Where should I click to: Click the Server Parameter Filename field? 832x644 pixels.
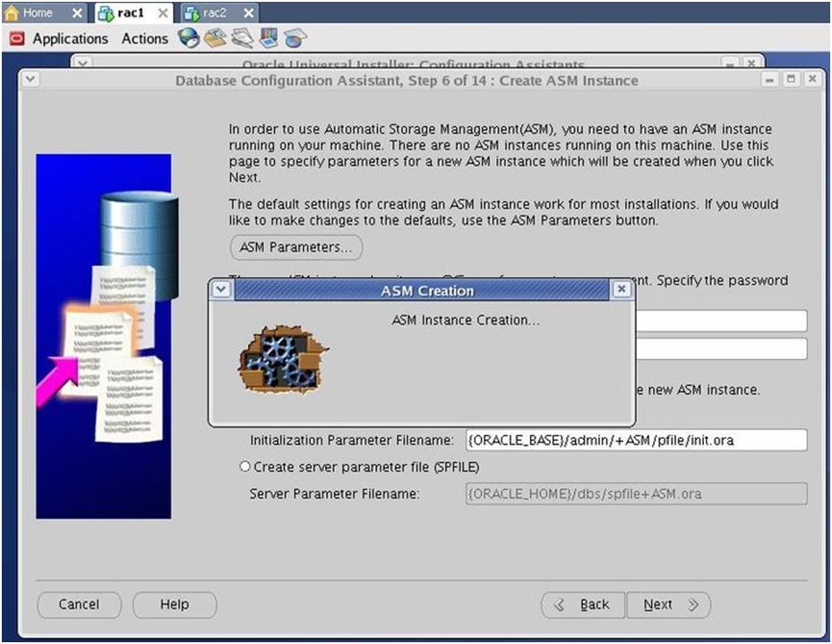pos(636,494)
